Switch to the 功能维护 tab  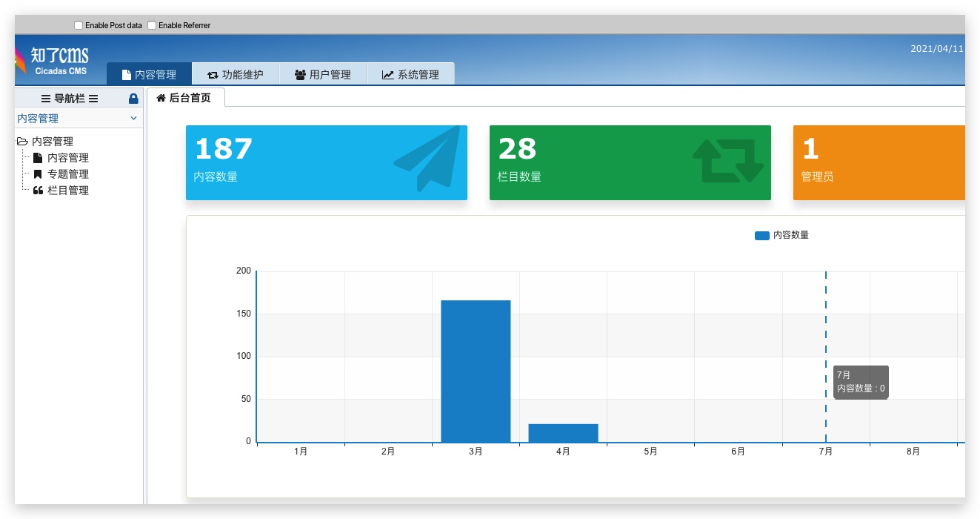point(236,74)
